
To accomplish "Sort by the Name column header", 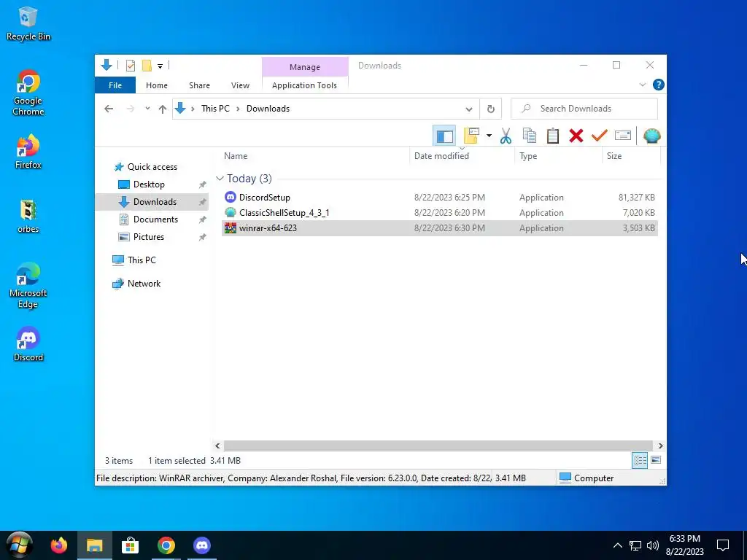I will pyautogui.click(x=314, y=156).
